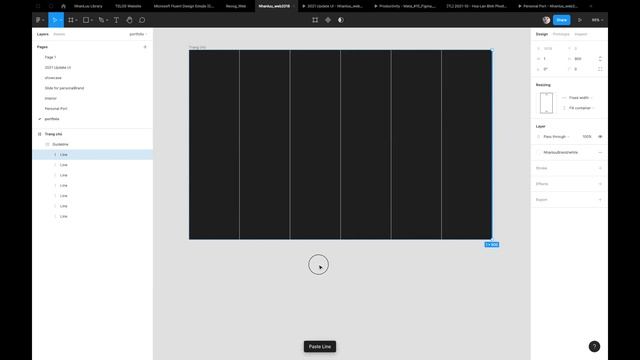This screenshot has height=360, width=640.
Task: Switch to the Design tab
Action: (542, 34)
